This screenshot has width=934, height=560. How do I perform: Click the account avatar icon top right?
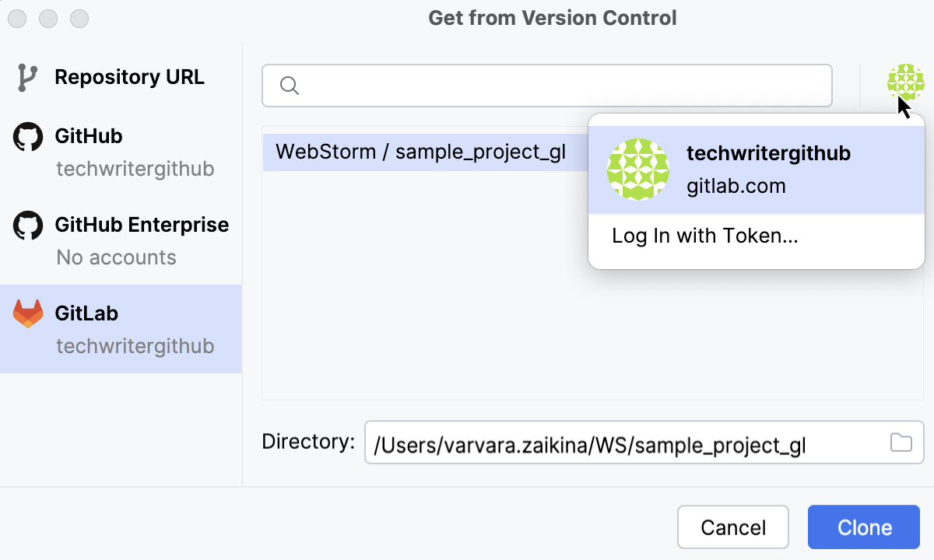(905, 82)
